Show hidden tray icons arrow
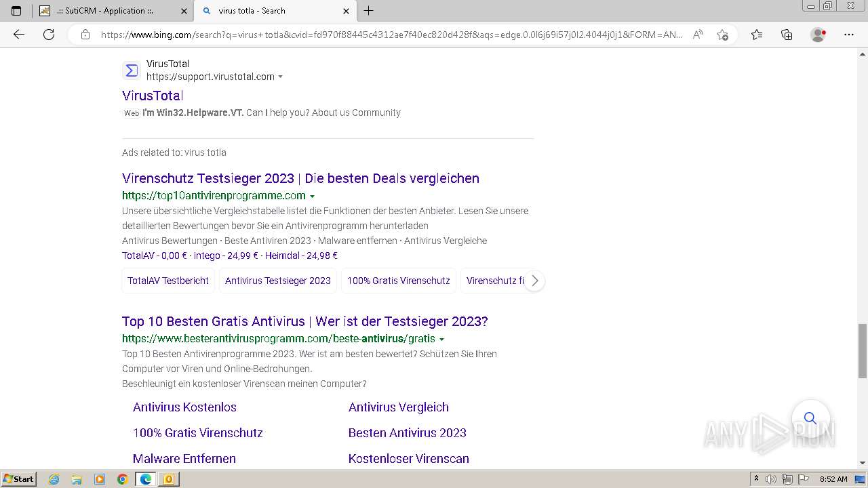This screenshot has width=868, height=488. (756, 479)
